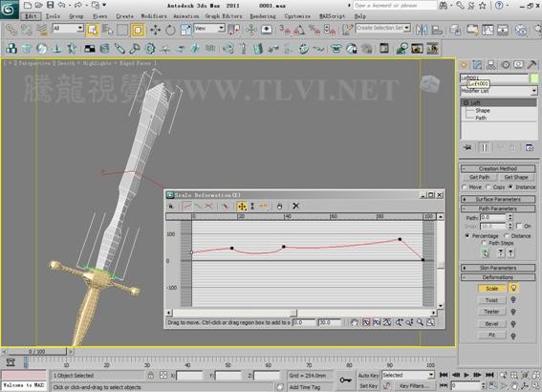Expand the Skin Parameters rollout

[498, 268]
